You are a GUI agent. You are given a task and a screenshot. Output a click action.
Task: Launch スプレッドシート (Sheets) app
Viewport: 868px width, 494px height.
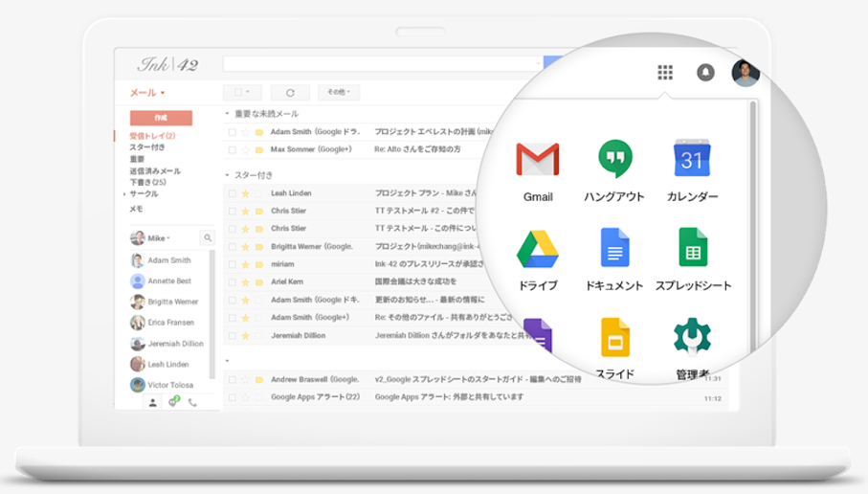[x=693, y=259]
